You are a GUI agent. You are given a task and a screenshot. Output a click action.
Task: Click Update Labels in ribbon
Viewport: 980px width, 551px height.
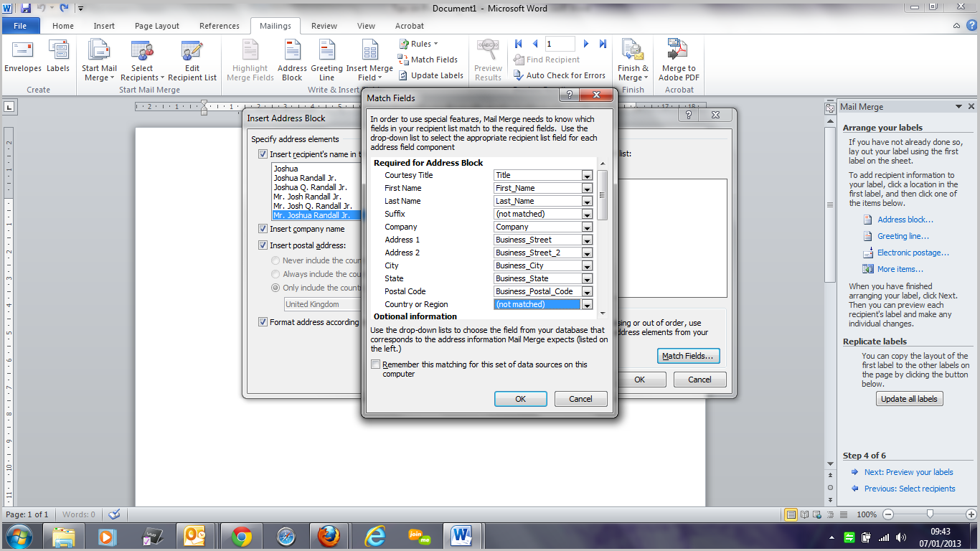[x=431, y=75]
